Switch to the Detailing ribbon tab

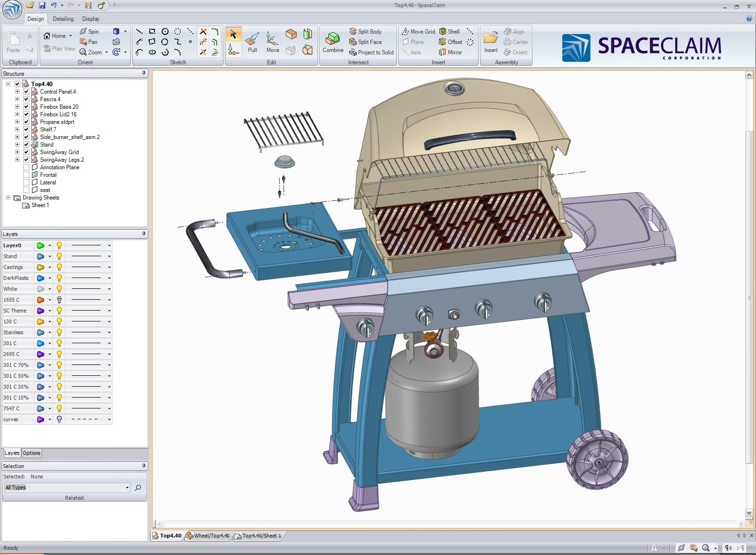click(x=63, y=19)
